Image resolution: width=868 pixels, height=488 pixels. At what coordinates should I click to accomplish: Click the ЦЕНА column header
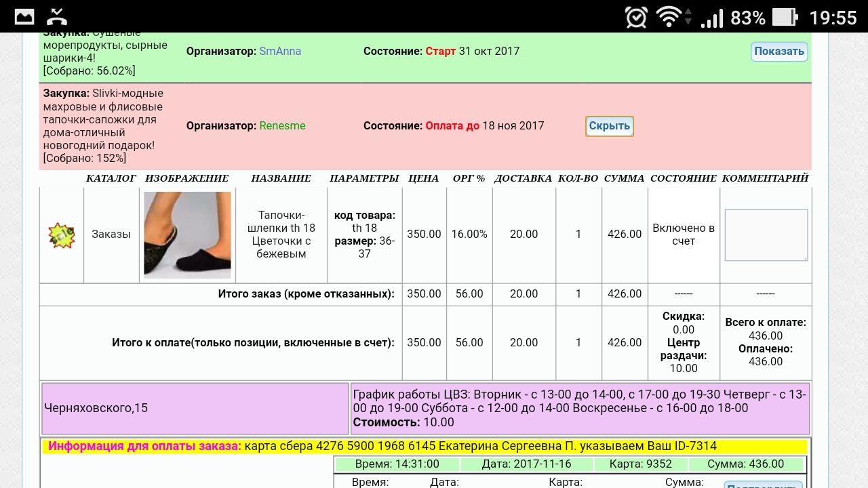pos(424,178)
